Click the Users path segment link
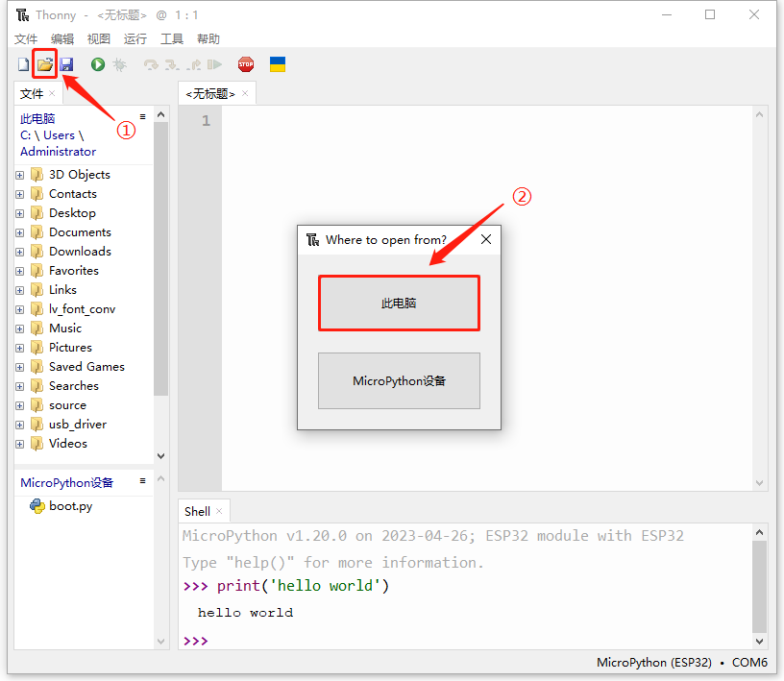 click(59, 135)
